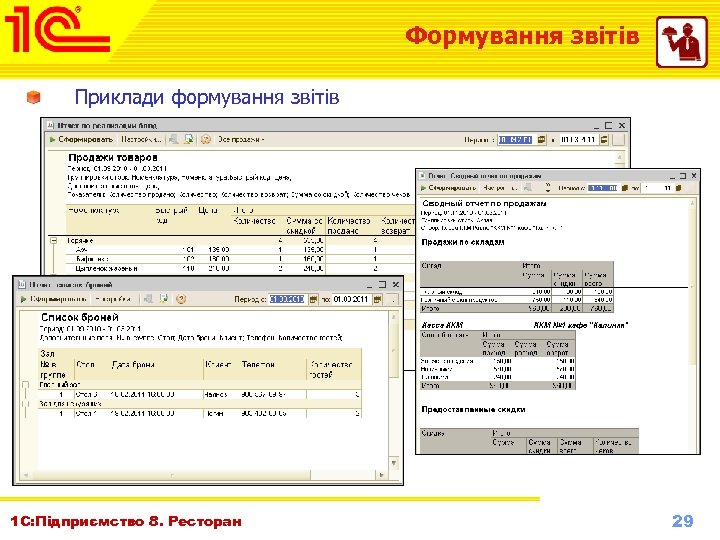Click the period start date field in Продажи товаров window
This screenshot has height=540, width=720.
(x=515, y=140)
